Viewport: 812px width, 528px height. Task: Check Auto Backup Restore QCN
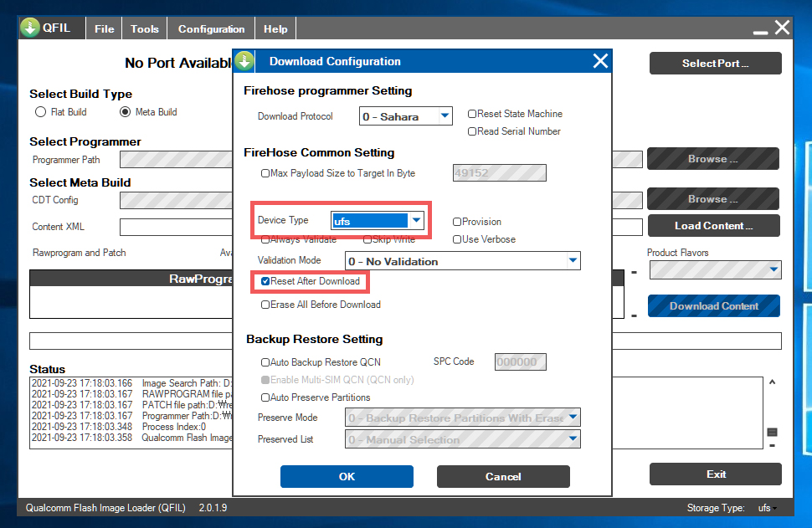[x=265, y=362]
